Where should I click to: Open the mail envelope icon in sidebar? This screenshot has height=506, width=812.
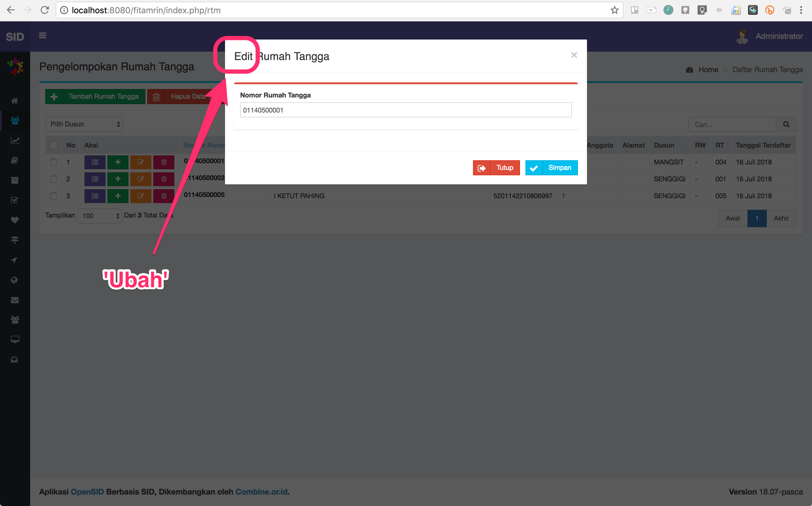pos(15,300)
